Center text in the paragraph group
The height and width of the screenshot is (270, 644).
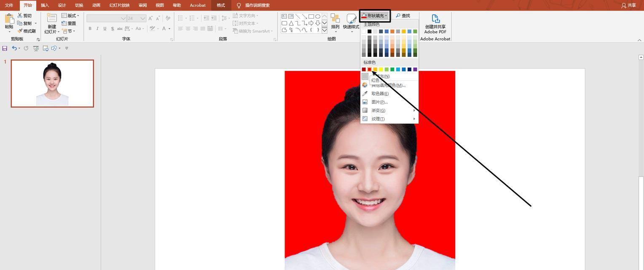point(188,29)
